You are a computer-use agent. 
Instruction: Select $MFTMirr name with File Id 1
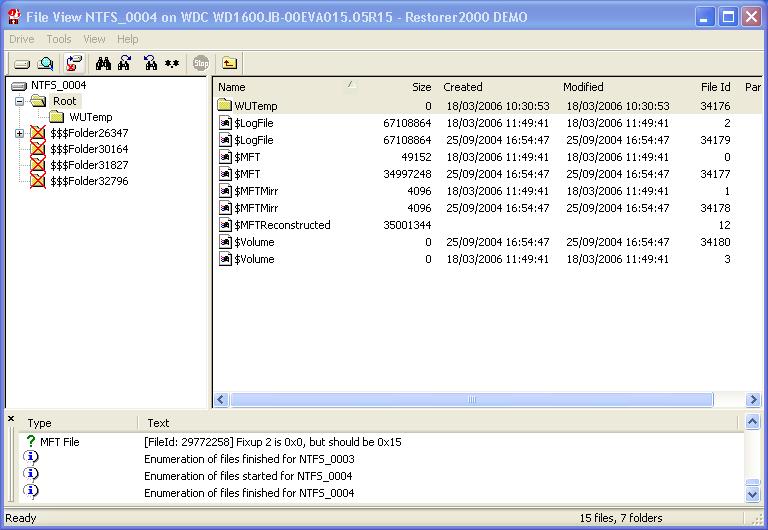[256, 191]
